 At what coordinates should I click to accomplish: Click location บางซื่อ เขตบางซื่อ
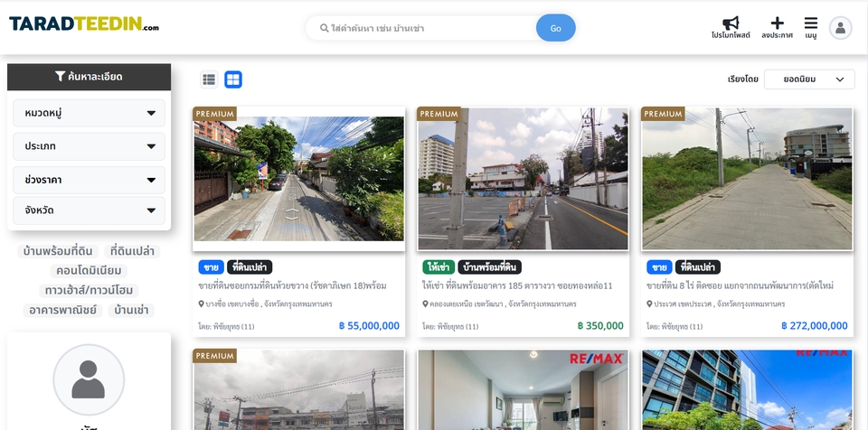click(x=265, y=304)
